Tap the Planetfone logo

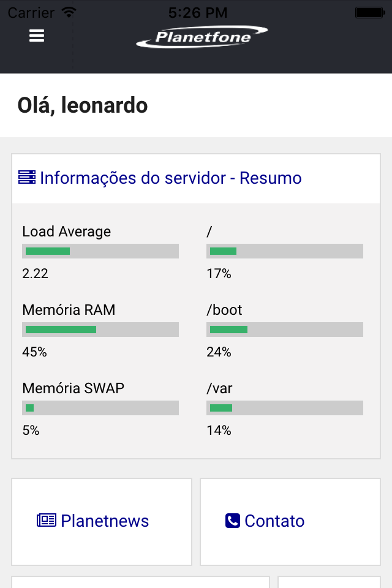202,37
